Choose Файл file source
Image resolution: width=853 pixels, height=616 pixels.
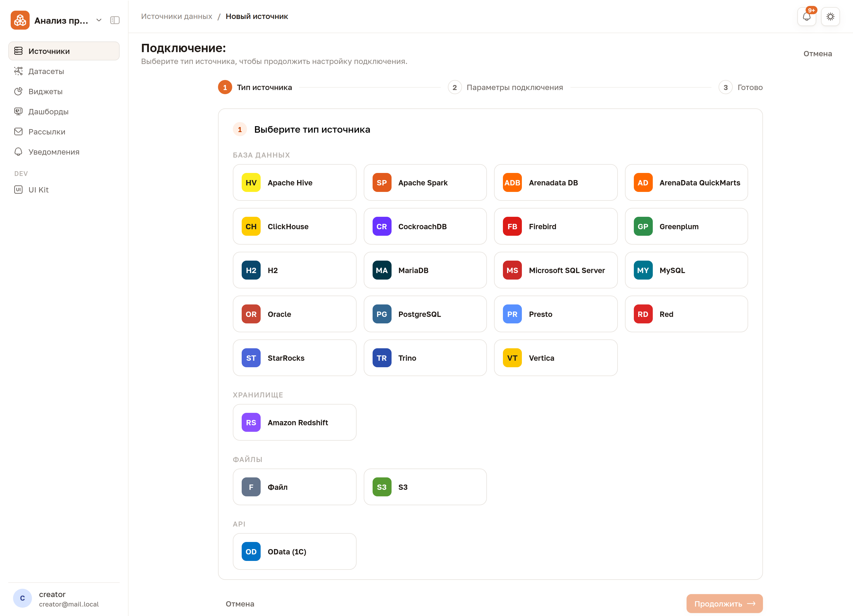click(x=294, y=487)
